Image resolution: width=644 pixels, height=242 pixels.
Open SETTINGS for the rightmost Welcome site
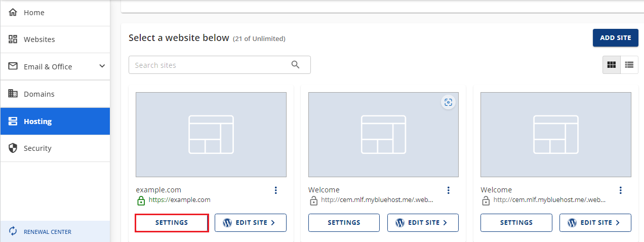pos(516,223)
